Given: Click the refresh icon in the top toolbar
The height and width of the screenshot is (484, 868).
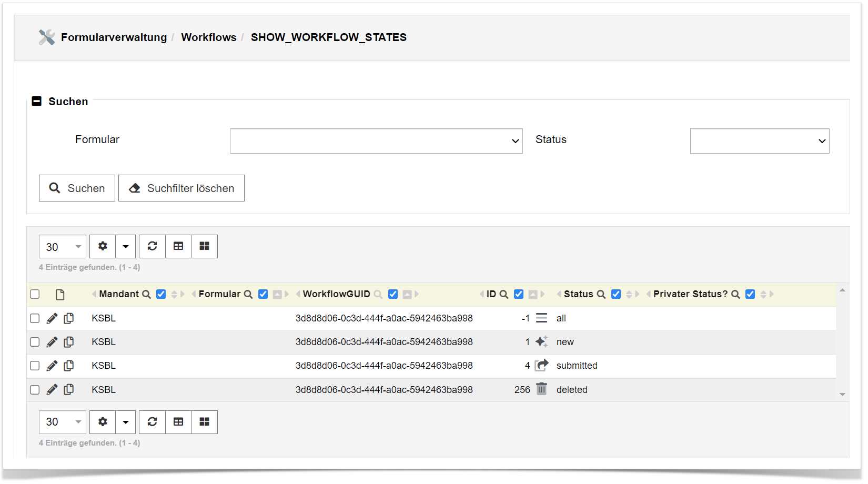Looking at the screenshot, I should click(152, 246).
